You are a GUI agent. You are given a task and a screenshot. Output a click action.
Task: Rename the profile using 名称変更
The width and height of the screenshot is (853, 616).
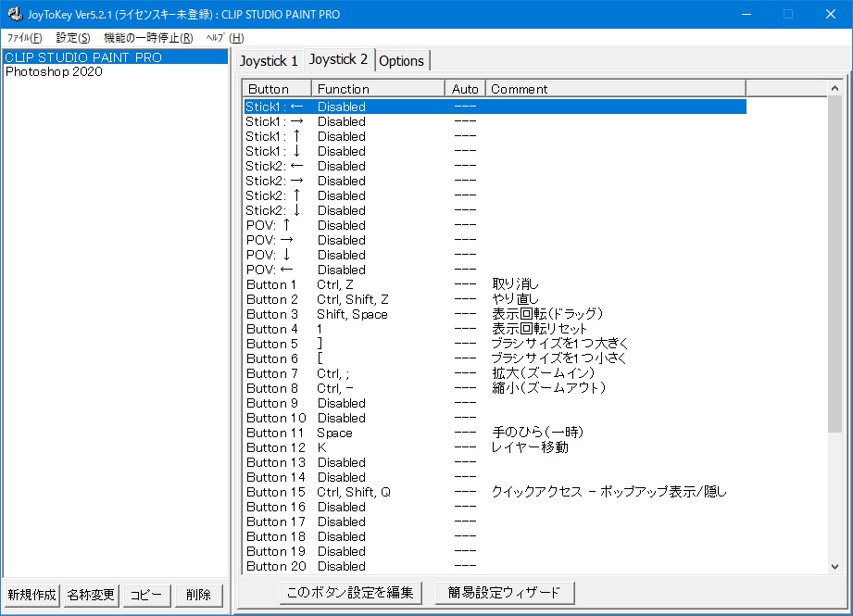point(90,597)
